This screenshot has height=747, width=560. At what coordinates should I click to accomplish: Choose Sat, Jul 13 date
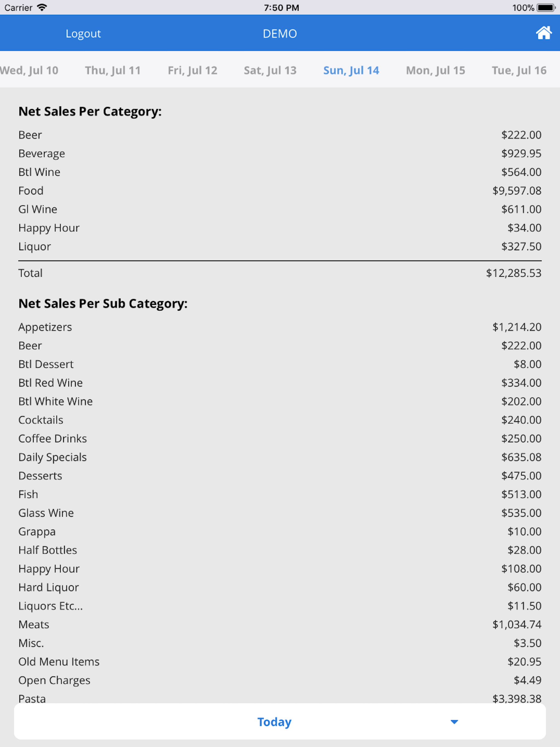pyautogui.click(x=270, y=70)
